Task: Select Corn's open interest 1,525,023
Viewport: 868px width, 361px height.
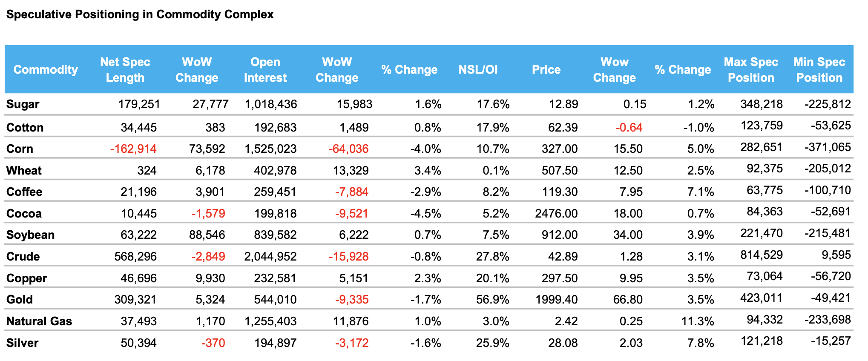Action: 270,149
